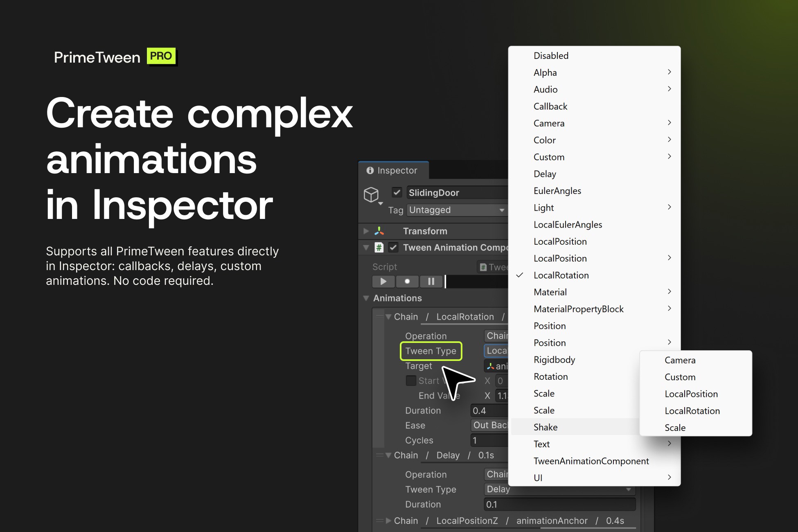
Task: Switch to the Inspector tab
Action: point(393,170)
